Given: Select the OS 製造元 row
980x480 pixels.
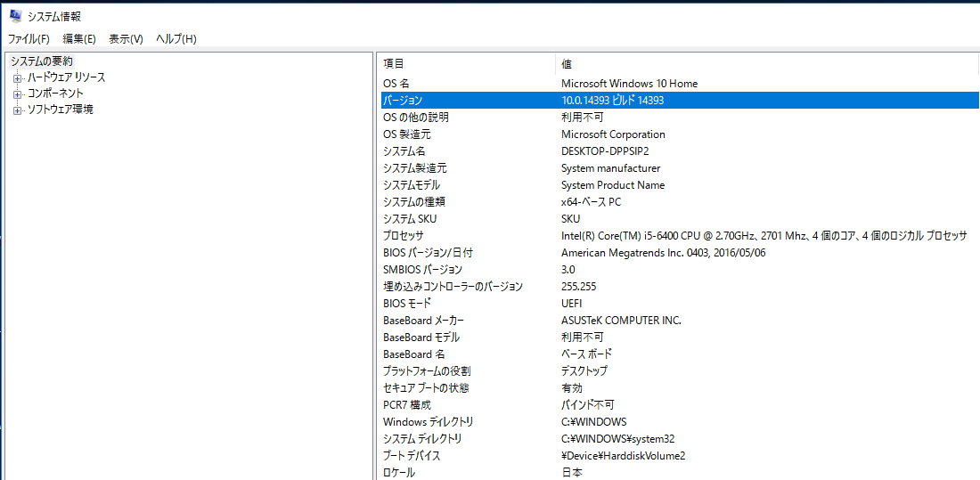Looking at the screenshot, I should tap(680, 134).
